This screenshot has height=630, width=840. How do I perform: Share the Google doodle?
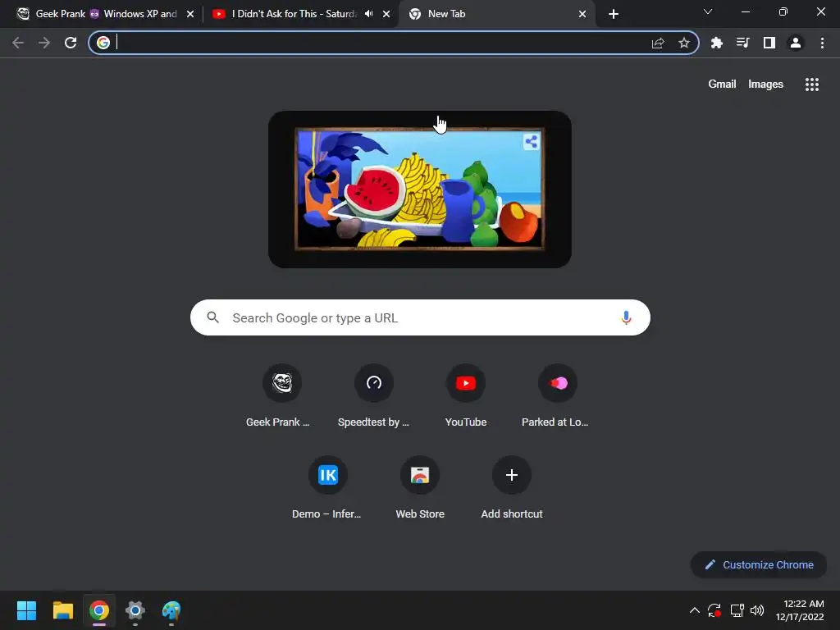[532, 141]
